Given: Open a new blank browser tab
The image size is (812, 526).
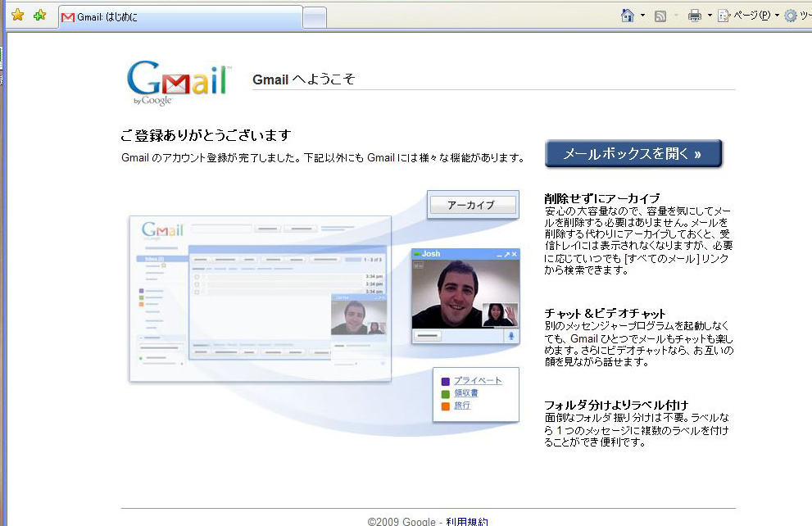Looking at the screenshot, I should tap(315, 17).
